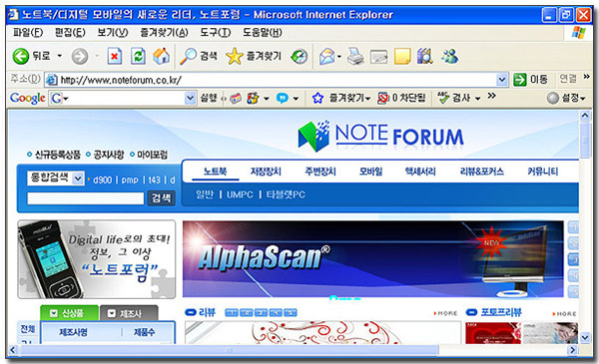Open the 통합검색 combo box

pyautogui.click(x=55, y=178)
